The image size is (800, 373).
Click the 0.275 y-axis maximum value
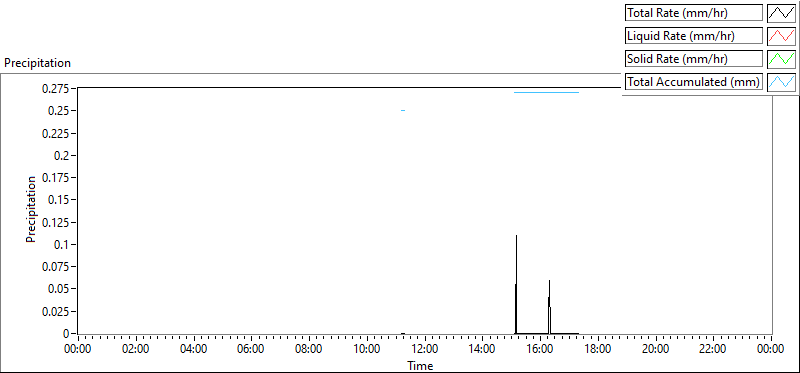(x=59, y=89)
